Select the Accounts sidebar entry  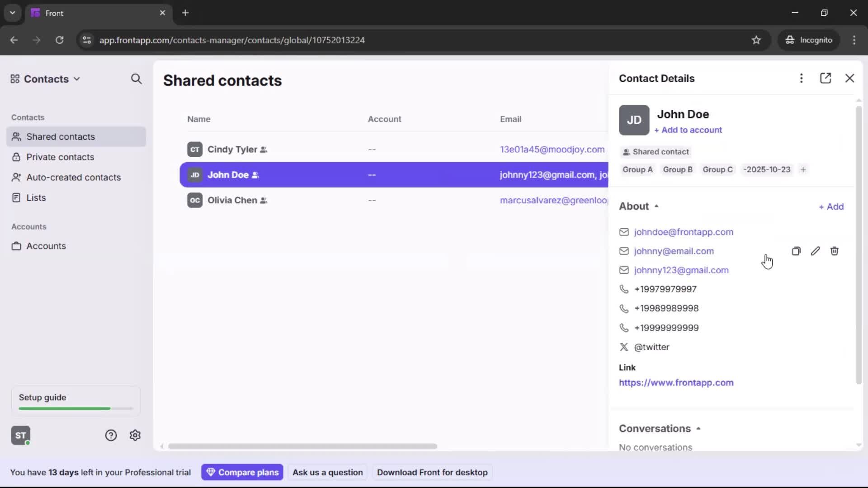point(45,246)
